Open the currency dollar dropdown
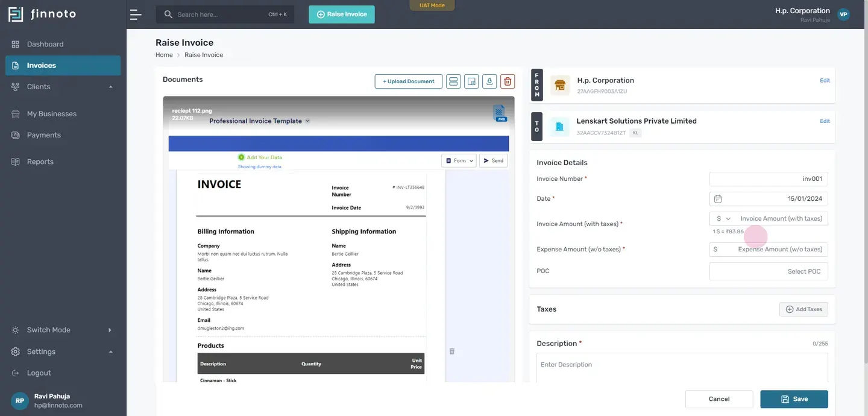The image size is (868, 416). (x=723, y=219)
